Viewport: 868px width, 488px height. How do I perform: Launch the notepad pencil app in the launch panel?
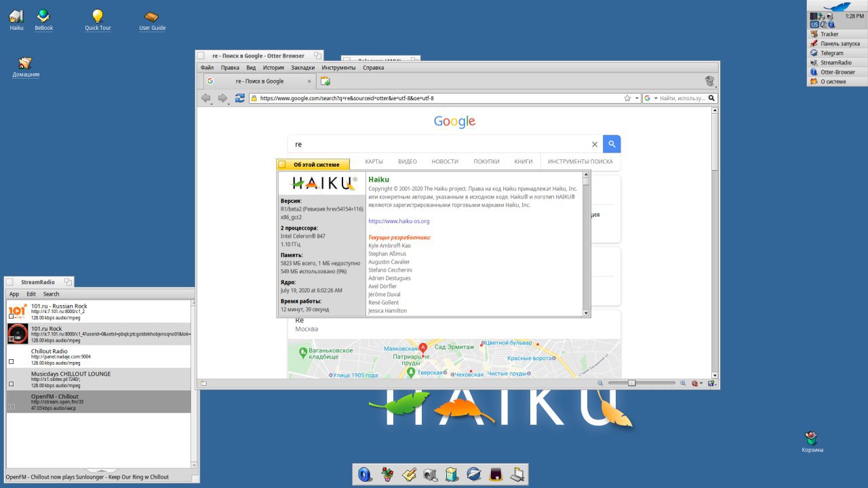click(409, 474)
